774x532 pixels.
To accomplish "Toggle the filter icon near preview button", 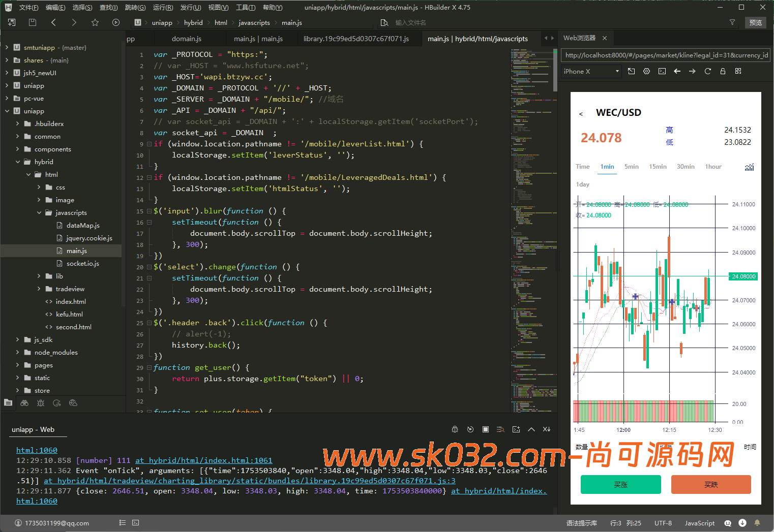I will click(732, 22).
